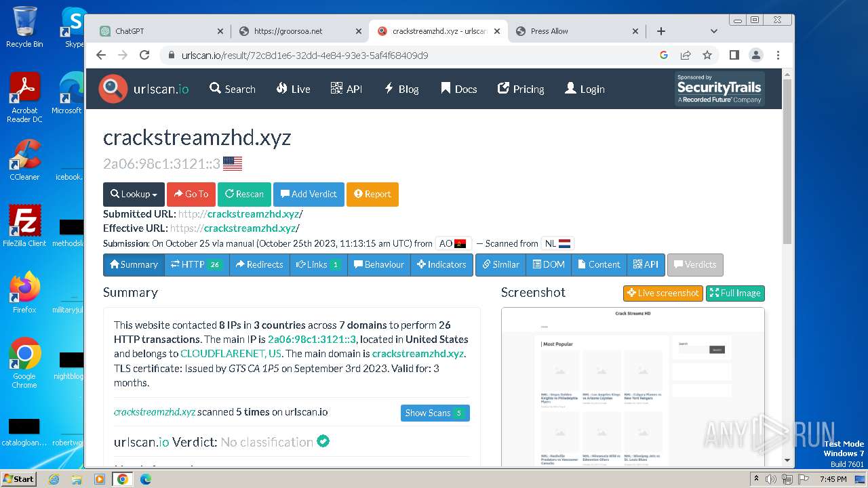Select the Indicators tab
The image size is (868, 488).
click(x=441, y=265)
